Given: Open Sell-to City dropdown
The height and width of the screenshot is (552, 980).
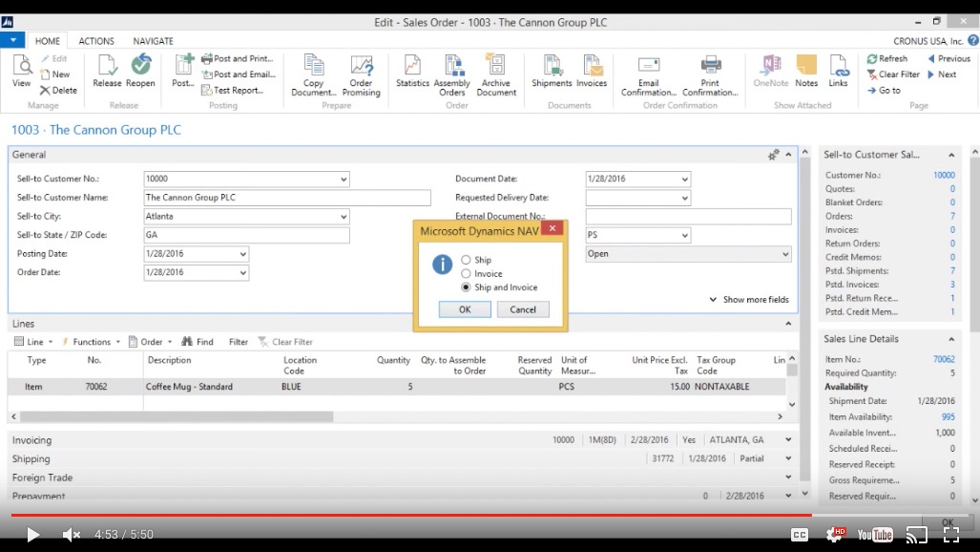Looking at the screenshot, I should [x=344, y=217].
